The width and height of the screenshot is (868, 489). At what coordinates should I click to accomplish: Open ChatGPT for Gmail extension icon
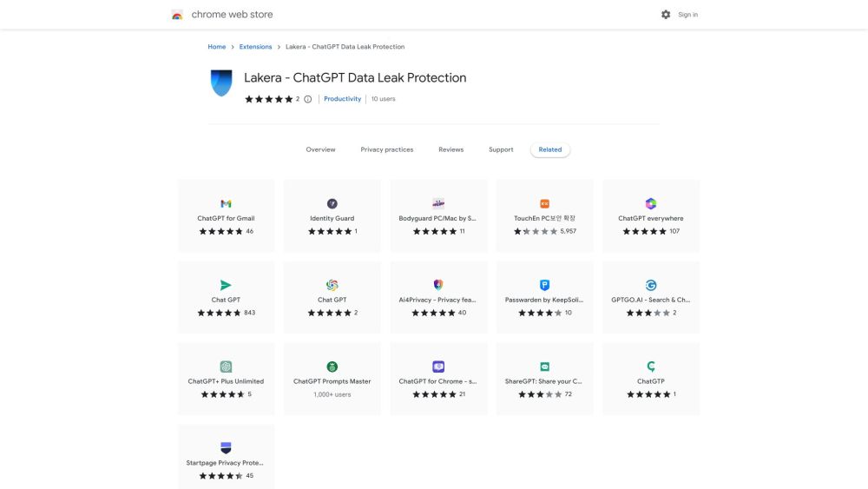(226, 203)
